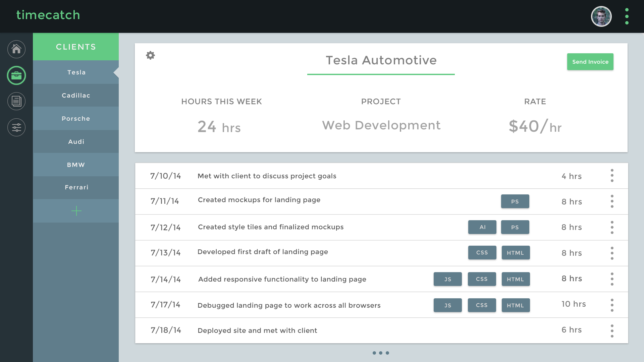Open the documents reports icon
644x362 pixels.
coord(16,101)
